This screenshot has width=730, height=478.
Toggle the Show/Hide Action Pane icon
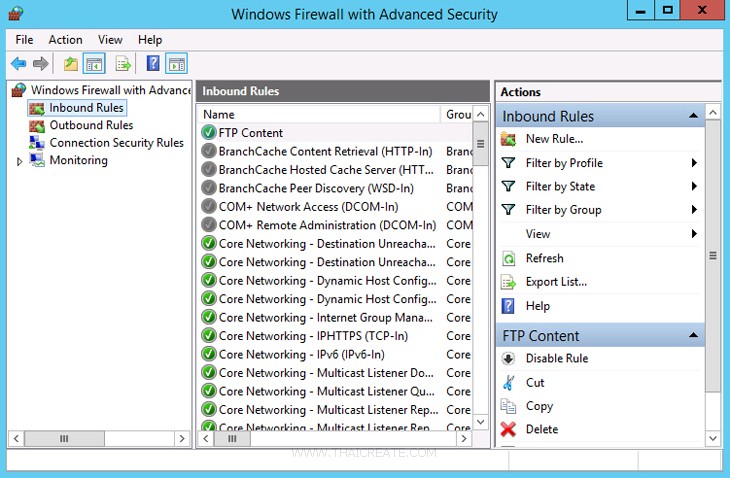coord(176,64)
